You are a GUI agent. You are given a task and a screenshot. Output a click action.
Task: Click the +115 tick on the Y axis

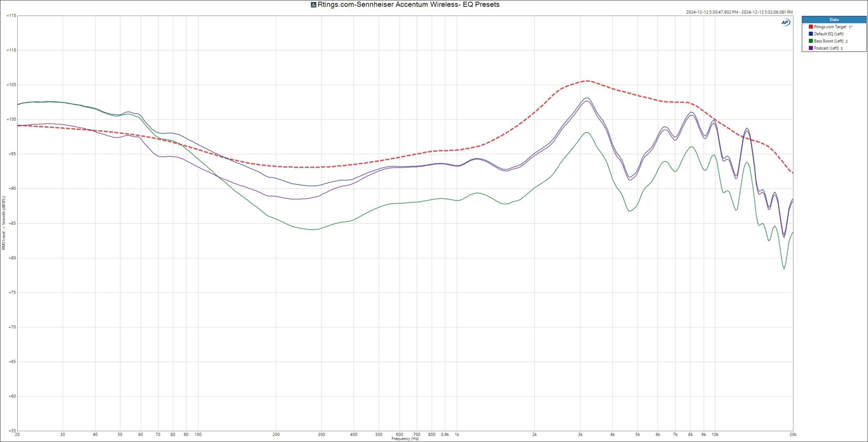point(11,16)
